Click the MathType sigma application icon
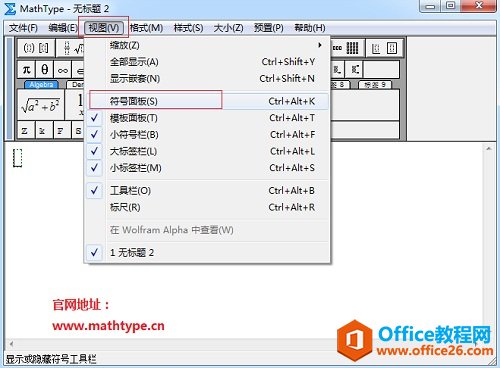Image resolution: width=500 pixels, height=368 pixels. click(10, 9)
